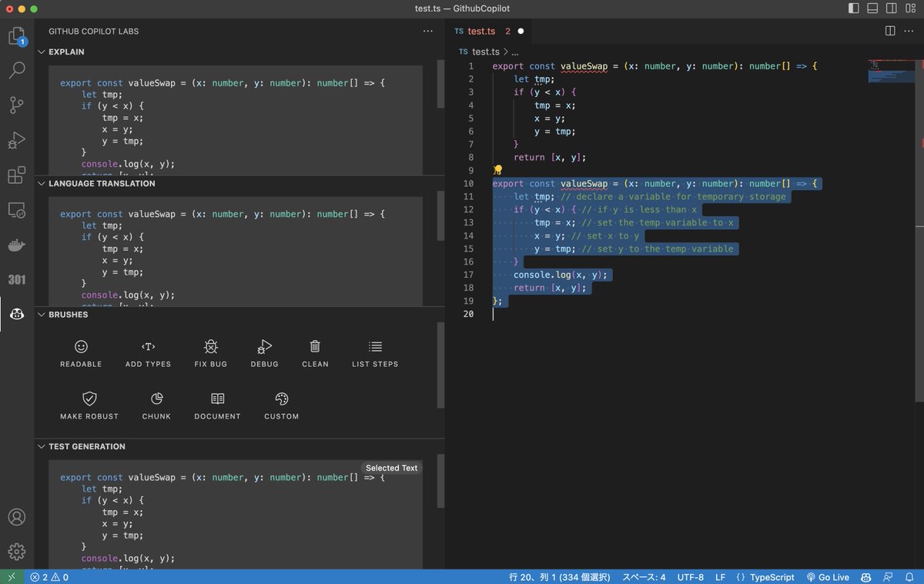Open the Search view in activity bar

click(x=17, y=71)
